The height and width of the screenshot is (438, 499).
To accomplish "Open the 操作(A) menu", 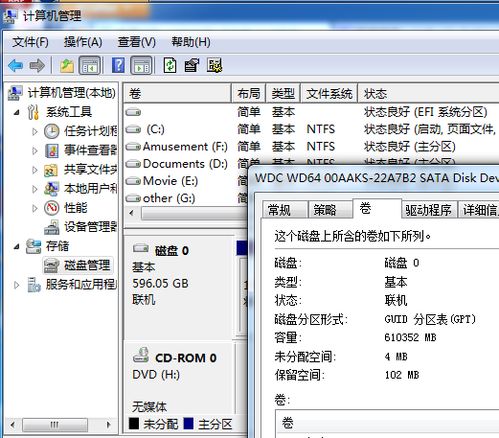I will click(83, 42).
